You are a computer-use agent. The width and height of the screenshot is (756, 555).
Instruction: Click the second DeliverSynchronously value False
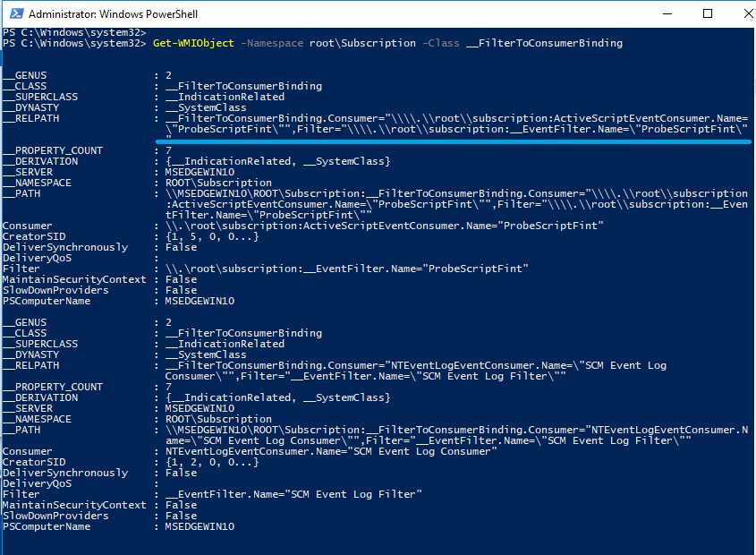[x=182, y=473]
